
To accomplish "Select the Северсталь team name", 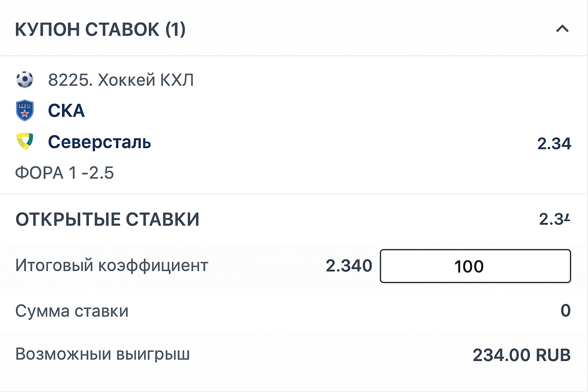I will pos(100,142).
